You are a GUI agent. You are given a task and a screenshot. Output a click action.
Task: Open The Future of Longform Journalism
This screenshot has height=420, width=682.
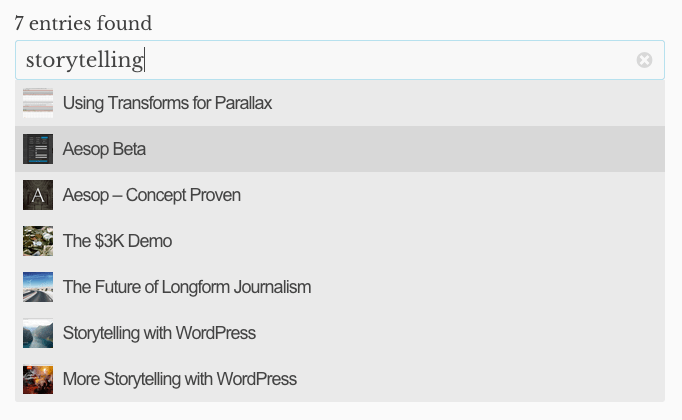[x=187, y=287]
